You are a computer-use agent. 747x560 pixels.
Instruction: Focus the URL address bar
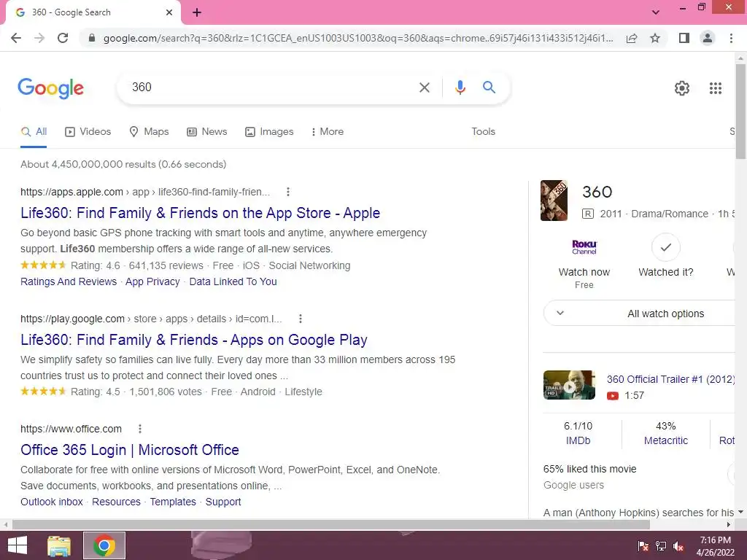point(358,38)
